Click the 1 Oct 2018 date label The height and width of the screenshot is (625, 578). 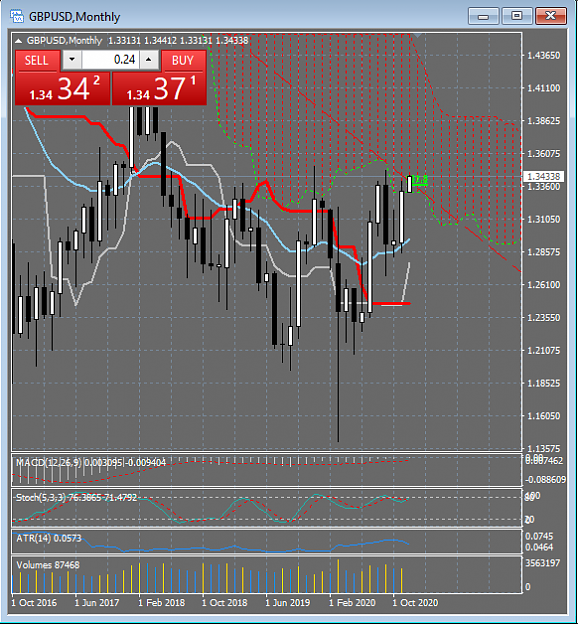224,603
